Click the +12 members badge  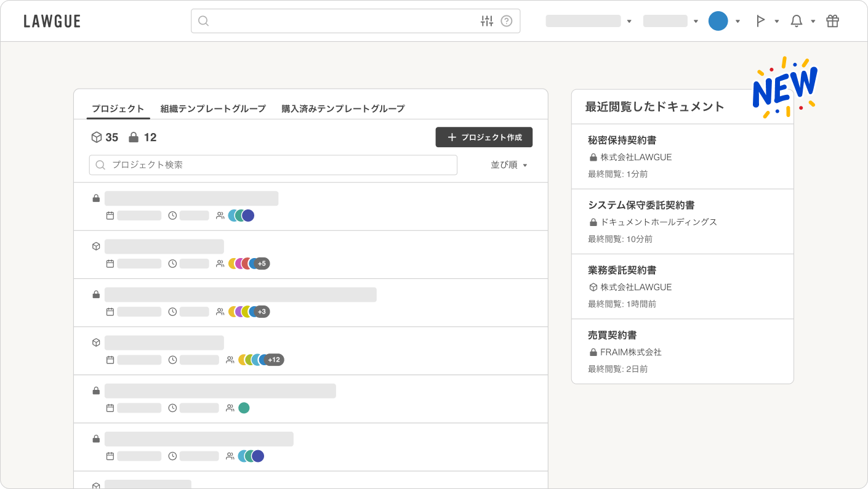coord(274,360)
